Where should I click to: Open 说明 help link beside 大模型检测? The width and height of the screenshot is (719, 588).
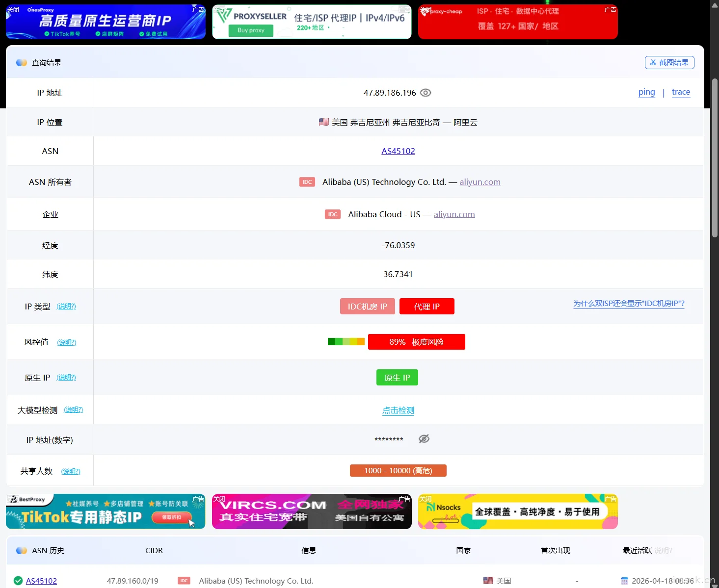pyautogui.click(x=74, y=409)
